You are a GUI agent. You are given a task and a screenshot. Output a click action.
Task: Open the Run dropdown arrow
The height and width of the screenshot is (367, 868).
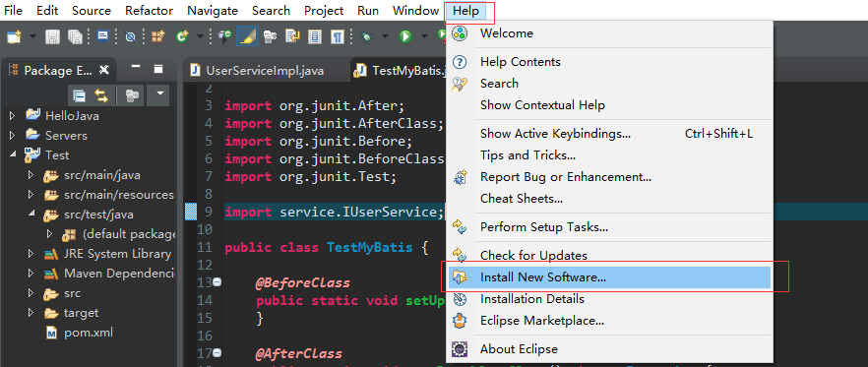pyautogui.click(x=424, y=37)
